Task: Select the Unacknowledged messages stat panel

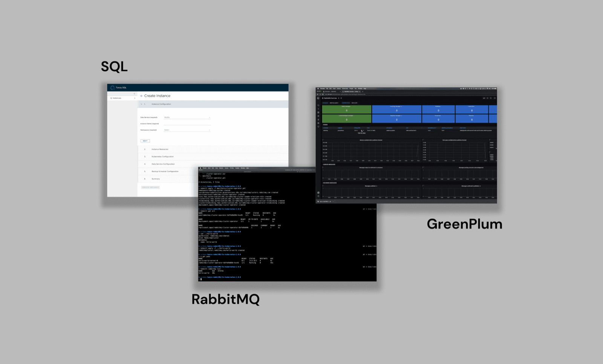Action: tap(347, 119)
